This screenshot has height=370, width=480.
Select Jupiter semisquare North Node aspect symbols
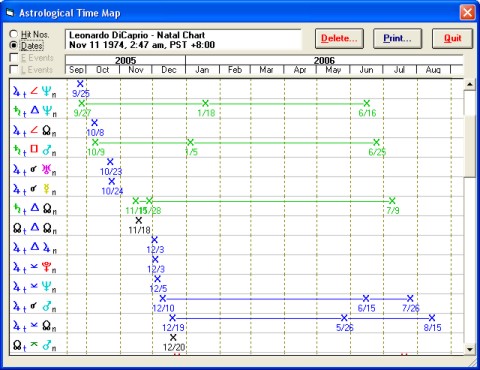click(x=35, y=130)
